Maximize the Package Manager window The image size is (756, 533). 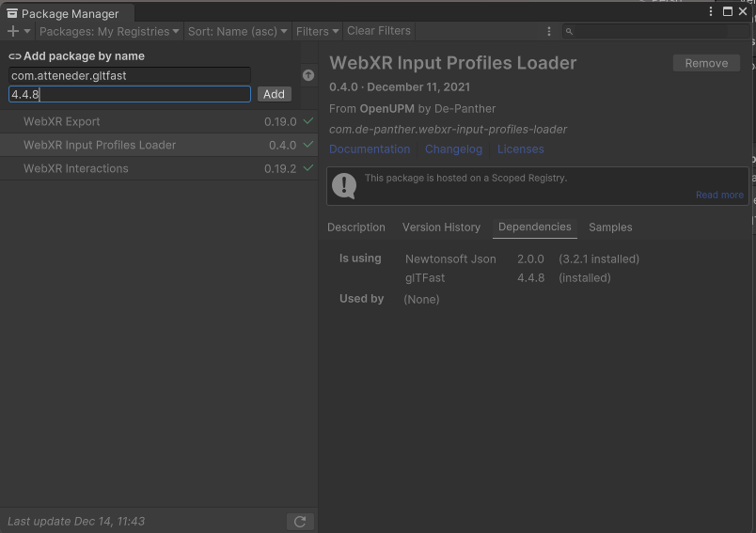(x=728, y=11)
